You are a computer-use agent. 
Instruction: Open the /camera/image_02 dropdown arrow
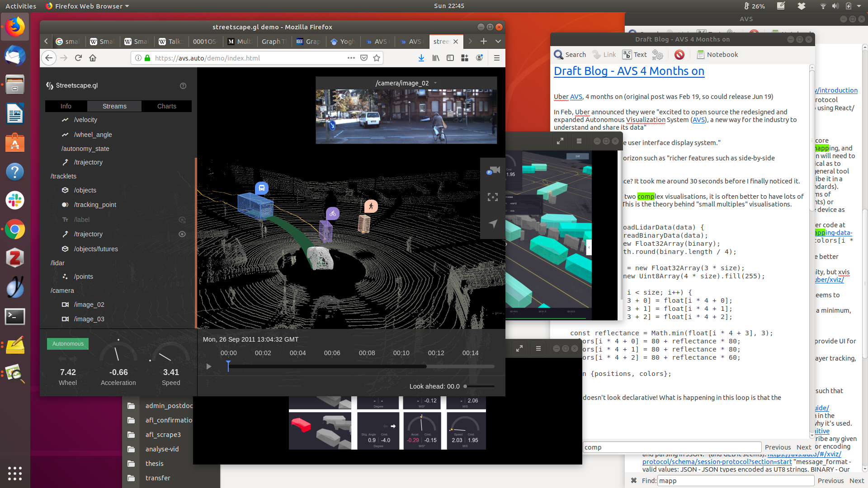[435, 83]
